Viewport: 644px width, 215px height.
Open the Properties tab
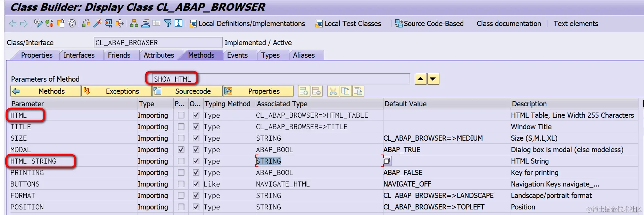[x=36, y=55]
